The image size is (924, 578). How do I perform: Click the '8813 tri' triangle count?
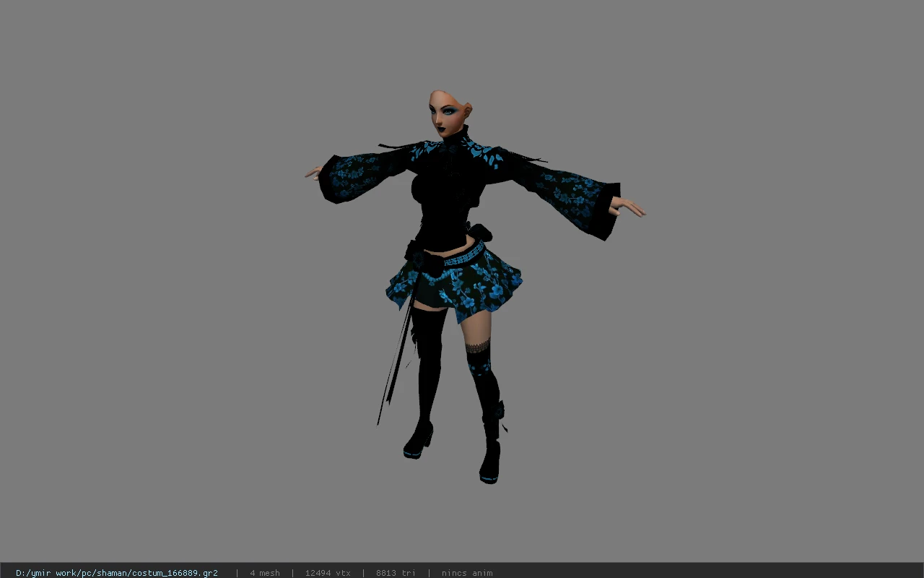point(396,573)
